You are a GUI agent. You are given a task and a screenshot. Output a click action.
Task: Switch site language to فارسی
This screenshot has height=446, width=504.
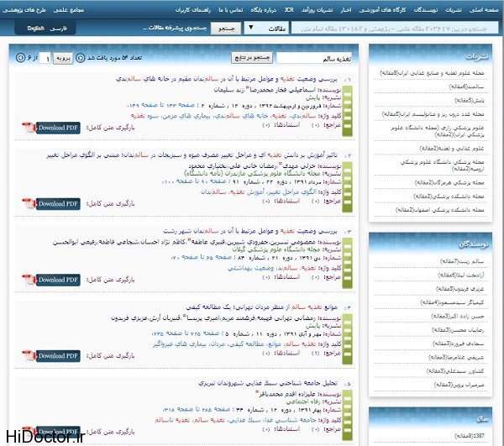tap(62, 28)
